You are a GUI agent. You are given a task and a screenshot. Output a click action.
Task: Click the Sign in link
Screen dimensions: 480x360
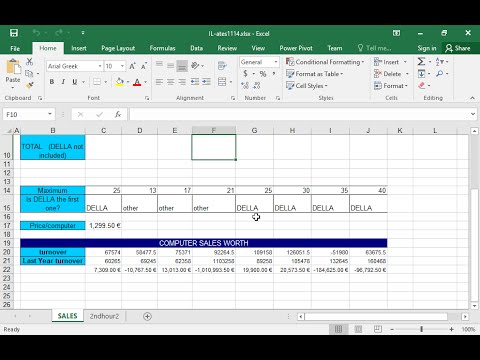click(427, 48)
